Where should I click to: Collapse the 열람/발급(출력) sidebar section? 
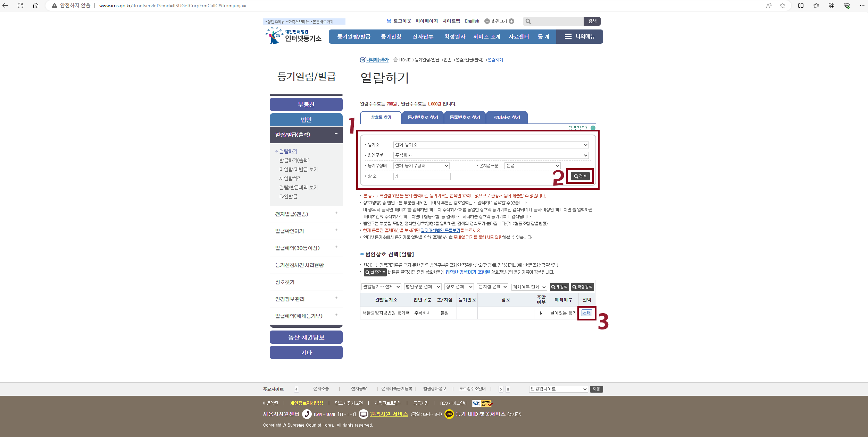click(x=336, y=134)
